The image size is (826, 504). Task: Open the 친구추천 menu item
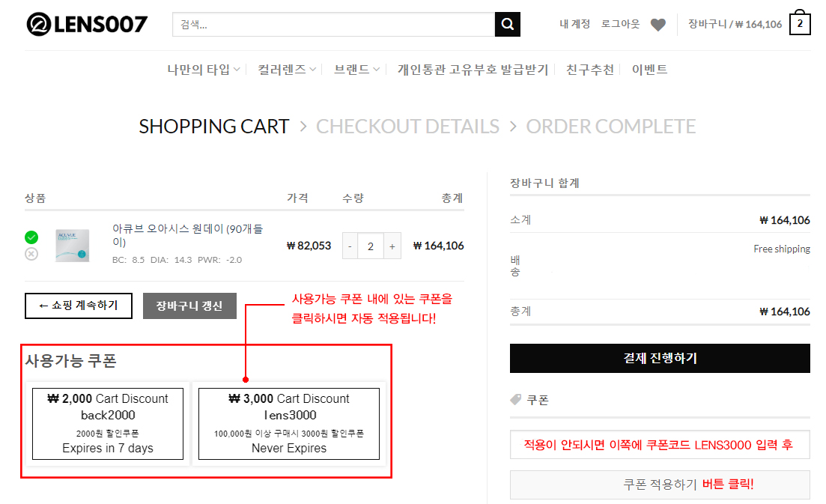point(590,70)
